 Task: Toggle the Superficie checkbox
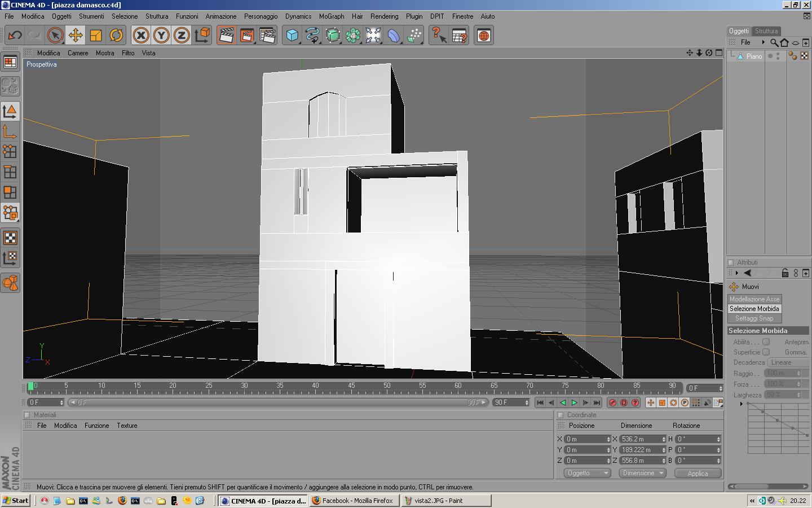766,352
